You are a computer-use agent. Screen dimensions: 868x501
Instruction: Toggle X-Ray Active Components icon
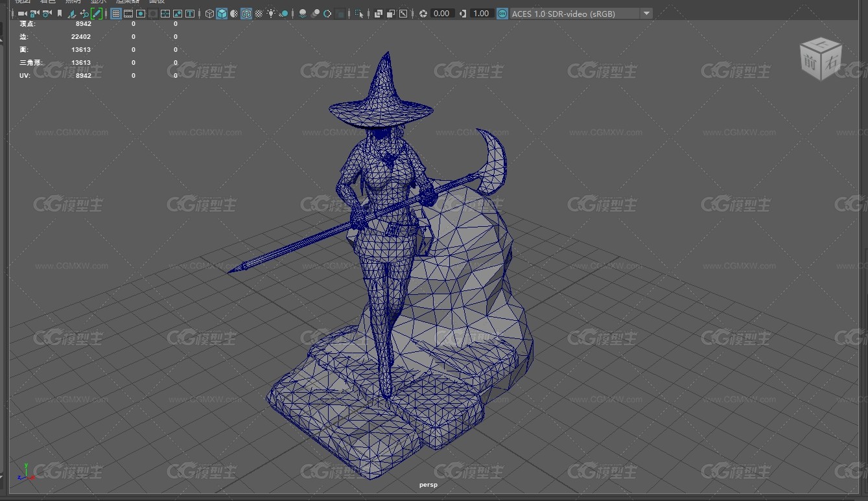click(x=390, y=13)
